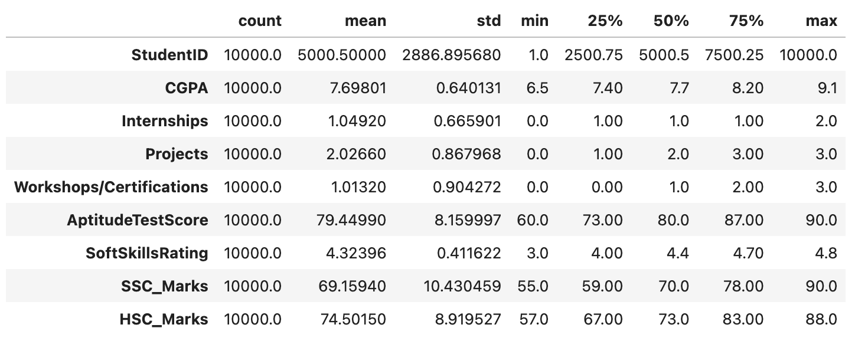Click the CGPA mean value 7.69801
The image size is (868, 354).
click(360, 88)
